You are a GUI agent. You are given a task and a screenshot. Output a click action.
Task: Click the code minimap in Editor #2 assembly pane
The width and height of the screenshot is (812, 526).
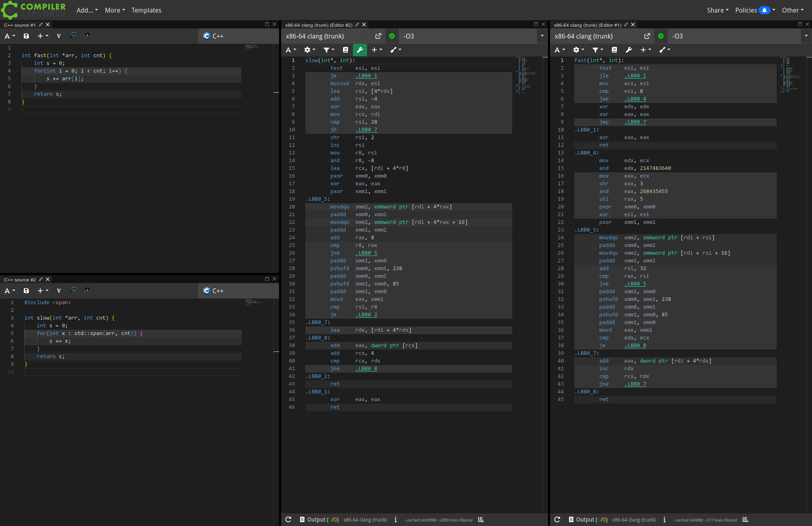(x=526, y=75)
